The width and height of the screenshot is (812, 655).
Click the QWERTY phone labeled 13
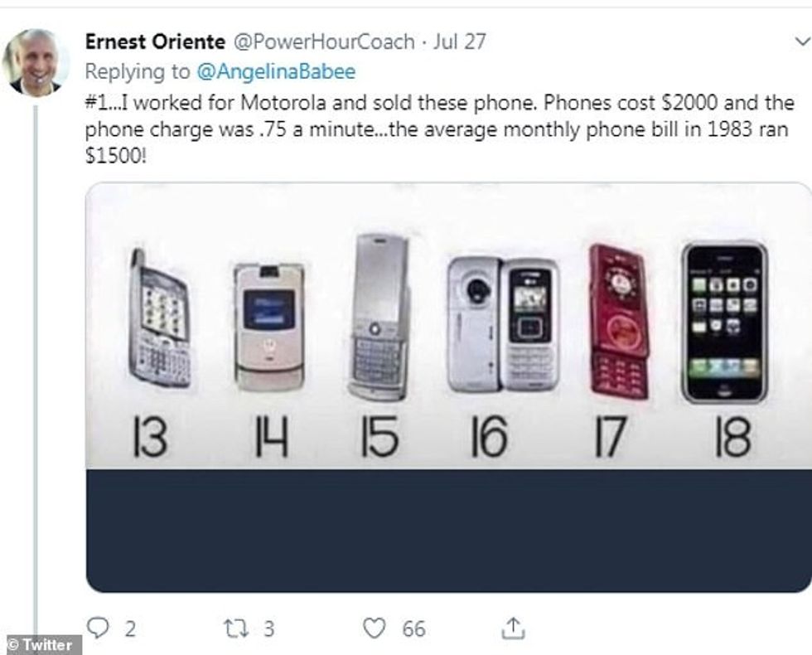(x=160, y=318)
